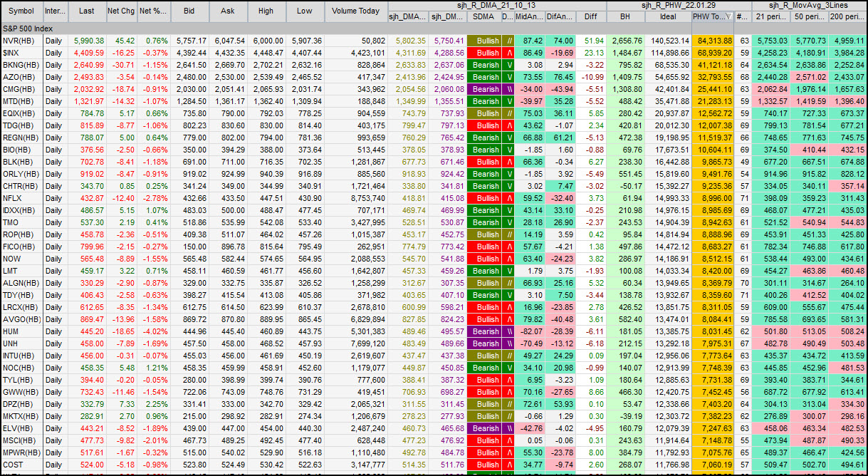Screen dimensions: 868x476
Task: Click NFLX net change -12.40
Action: click(122, 198)
